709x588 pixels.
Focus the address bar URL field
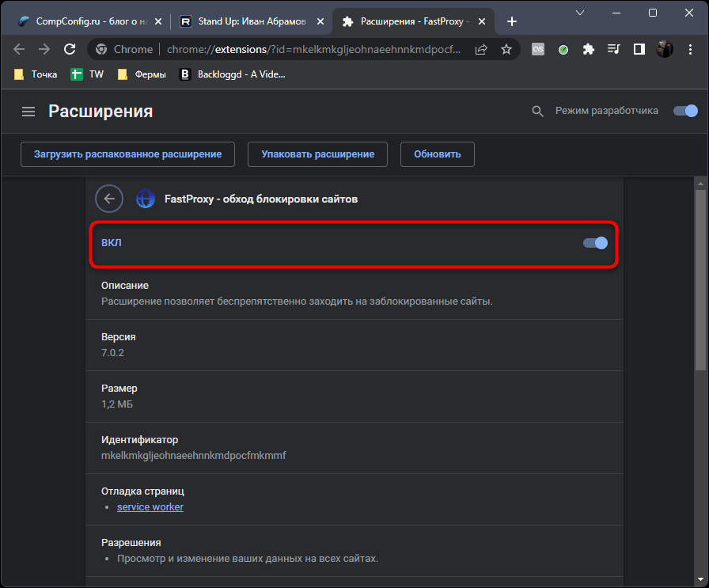(x=314, y=49)
